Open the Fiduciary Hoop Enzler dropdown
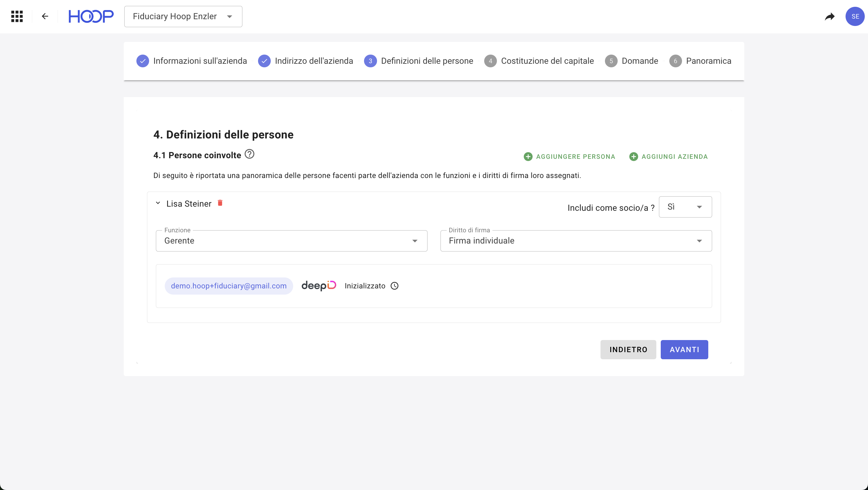Screen dimensions: 868x490 click(x=183, y=16)
